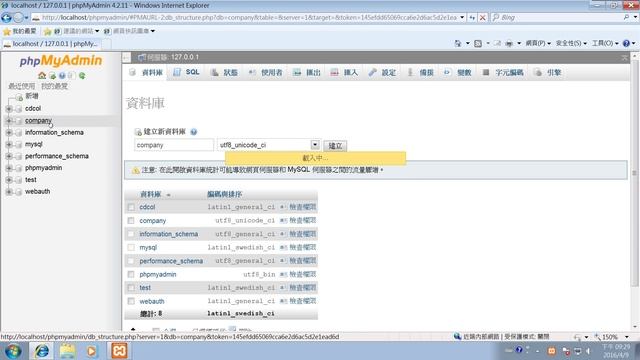This screenshot has height=360, width=640.
Task: Open the utf8_unicode_ci collation dropdown
Action: [x=315, y=145]
